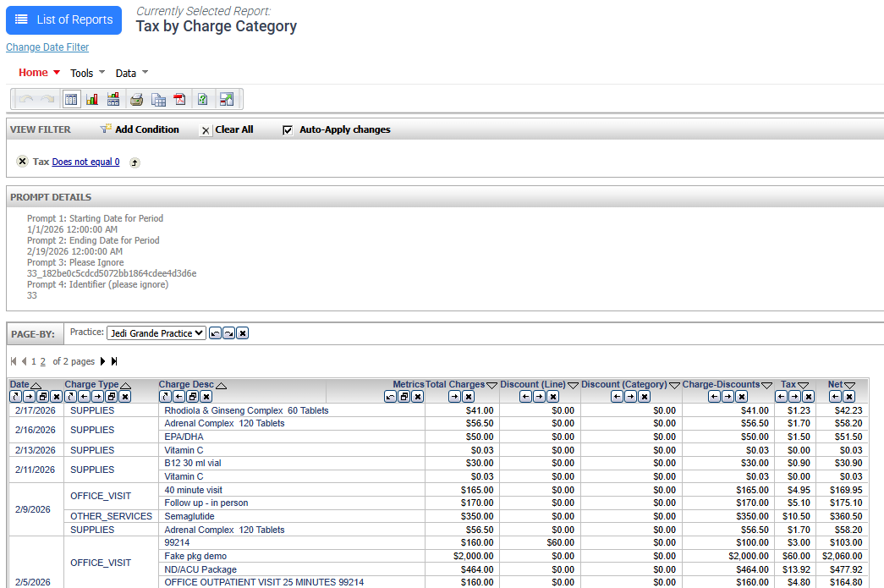
Task: Click the $2,060.00 net value
Action: [x=843, y=556]
